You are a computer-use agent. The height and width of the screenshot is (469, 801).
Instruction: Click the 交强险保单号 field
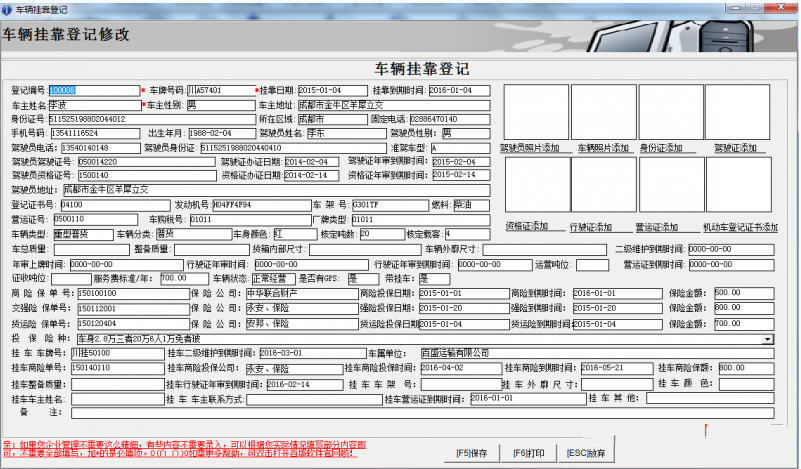tap(133, 309)
